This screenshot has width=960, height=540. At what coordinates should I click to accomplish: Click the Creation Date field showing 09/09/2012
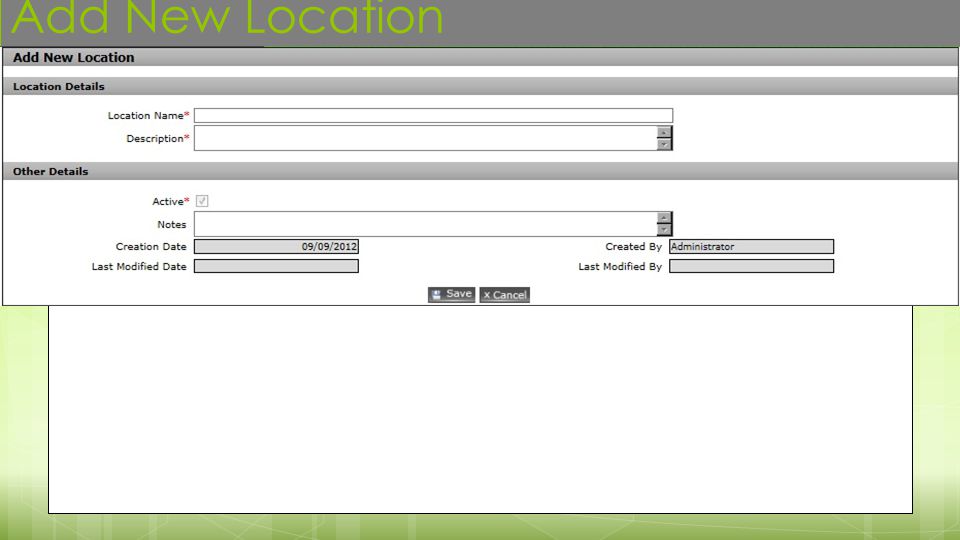(276, 247)
